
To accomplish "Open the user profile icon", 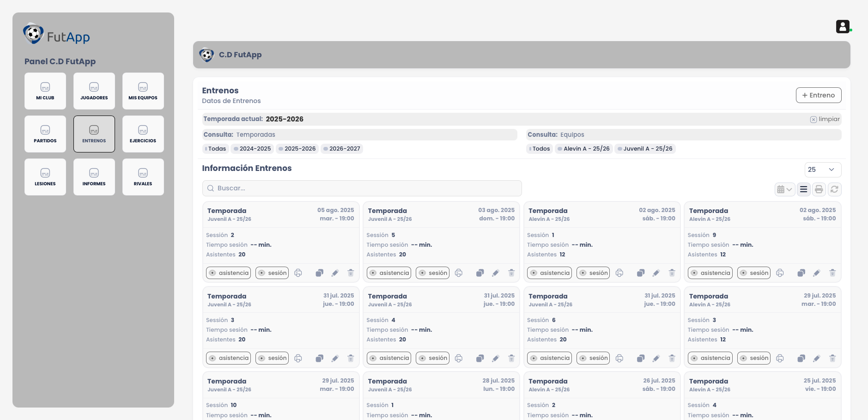I will click(843, 26).
